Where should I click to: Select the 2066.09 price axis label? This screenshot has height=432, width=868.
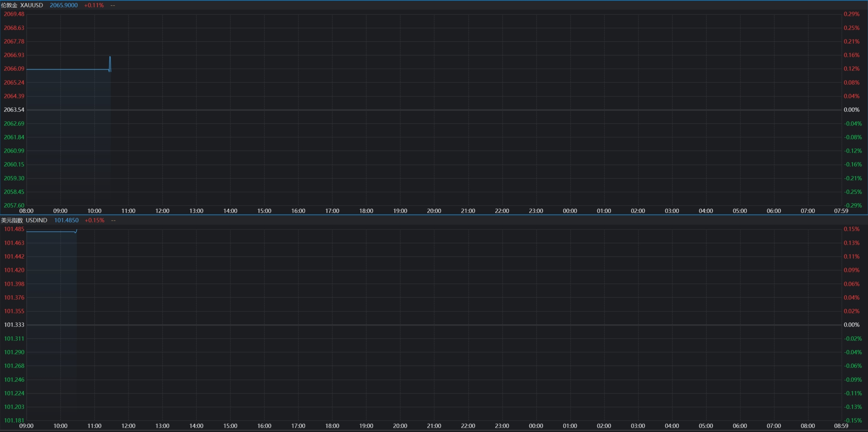click(x=14, y=69)
